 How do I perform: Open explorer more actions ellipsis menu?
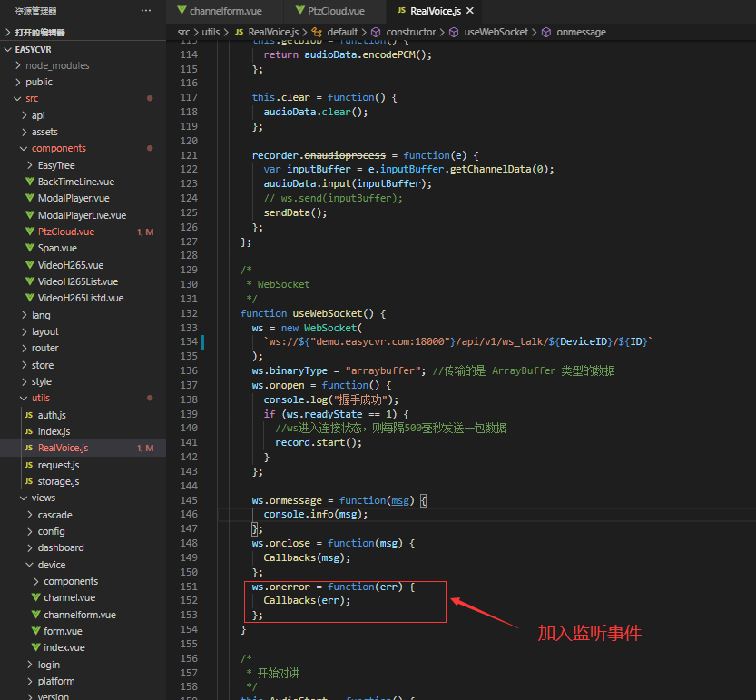point(145,11)
